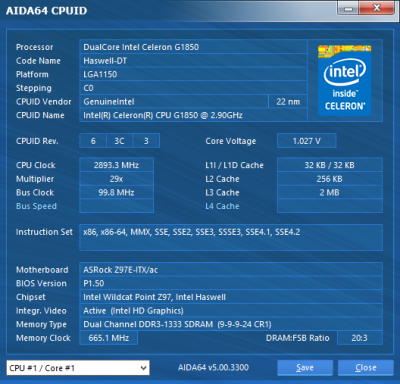Minimize the AIDA64 CPUID window

pyautogui.click(x=348, y=8)
